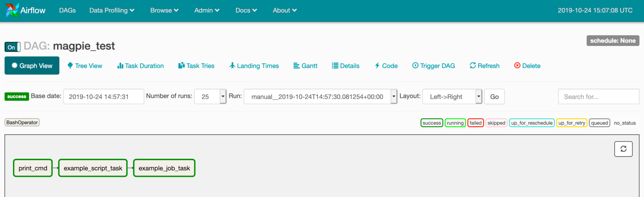Screen dimensions: 644x197
Task: Click the UTC timestamp in the header
Action: click(595, 10)
